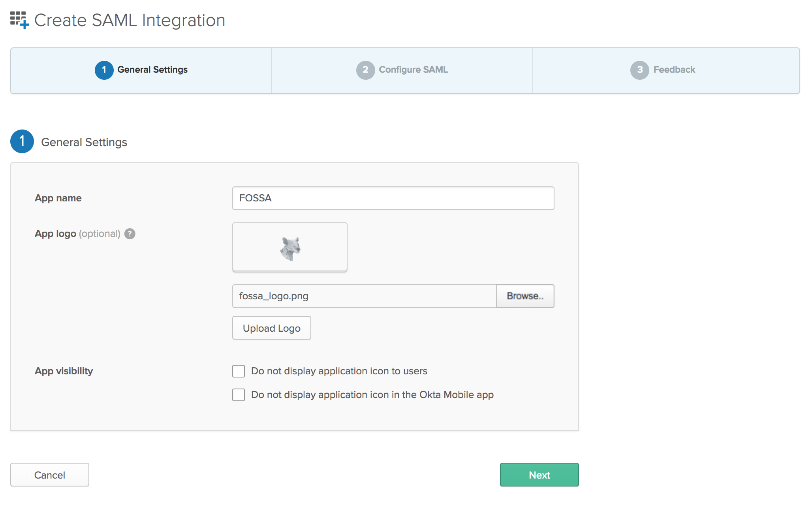Viewport: 812px width, 507px height.
Task: Click the App logo help question mark
Action: pos(130,234)
